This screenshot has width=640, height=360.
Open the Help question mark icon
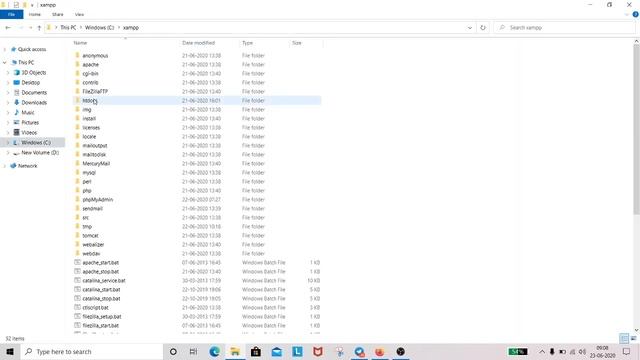636,14
